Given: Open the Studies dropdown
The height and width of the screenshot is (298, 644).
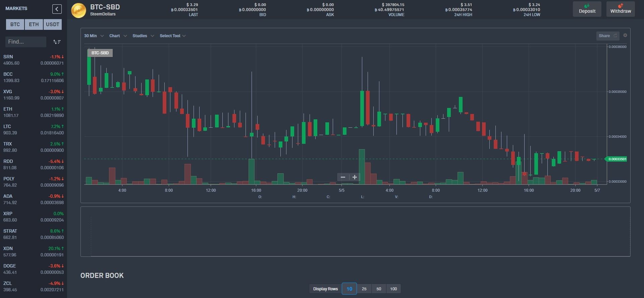Looking at the screenshot, I should tap(143, 36).
